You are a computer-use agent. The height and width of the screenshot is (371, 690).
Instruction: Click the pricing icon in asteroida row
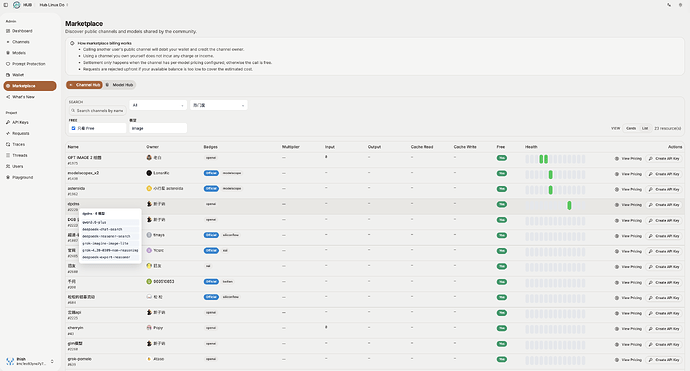[x=617, y=189]
